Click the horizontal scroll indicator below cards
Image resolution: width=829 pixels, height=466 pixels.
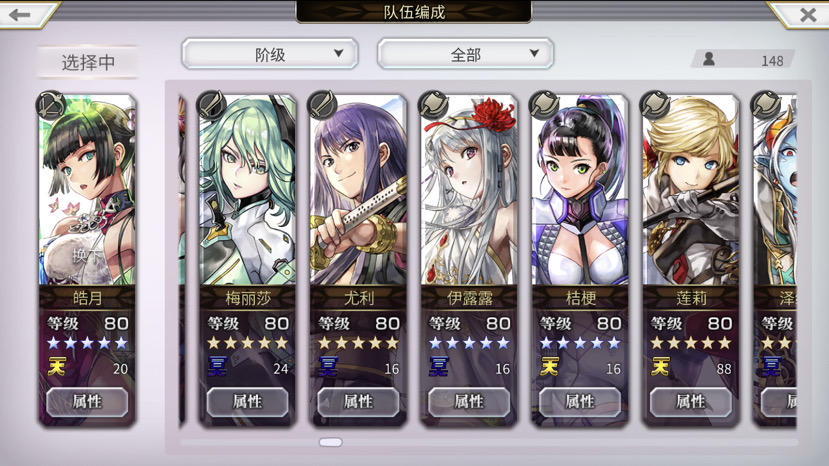(330, 442)
